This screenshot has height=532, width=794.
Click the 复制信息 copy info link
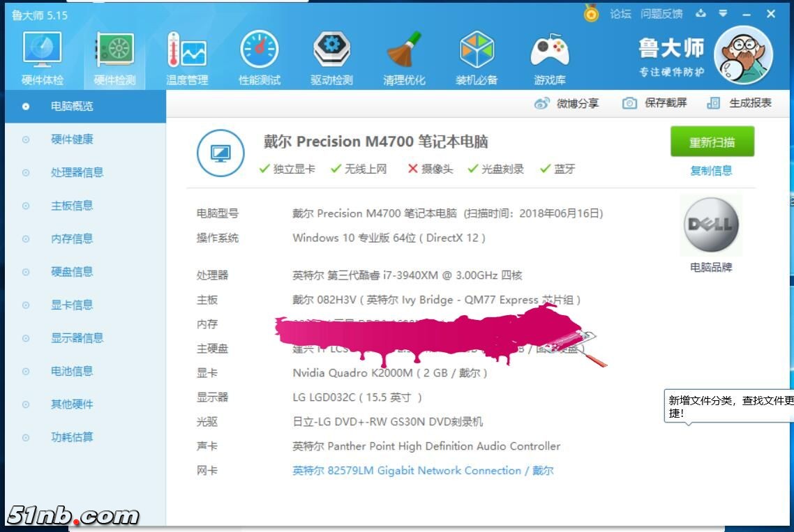[711, 170]
